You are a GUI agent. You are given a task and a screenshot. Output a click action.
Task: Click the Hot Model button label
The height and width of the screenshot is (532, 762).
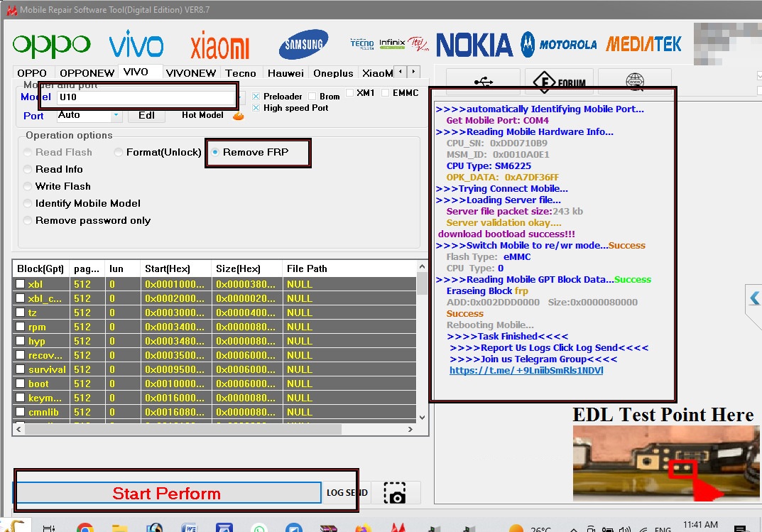coord(202,115)
